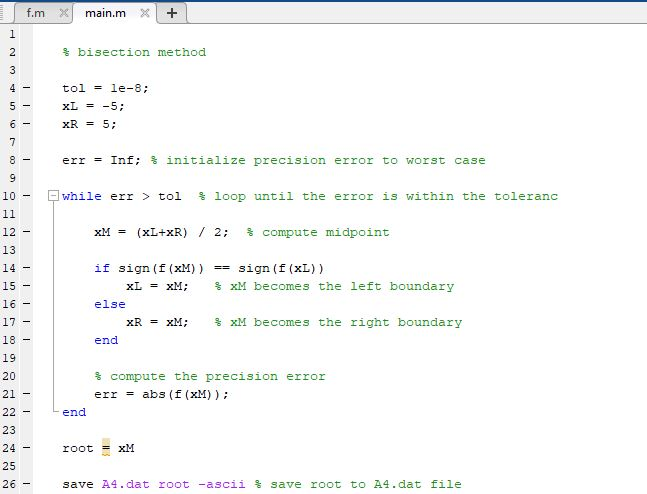
Task: Click line number 7 in gutter
Action: click(x=12, y=142)
